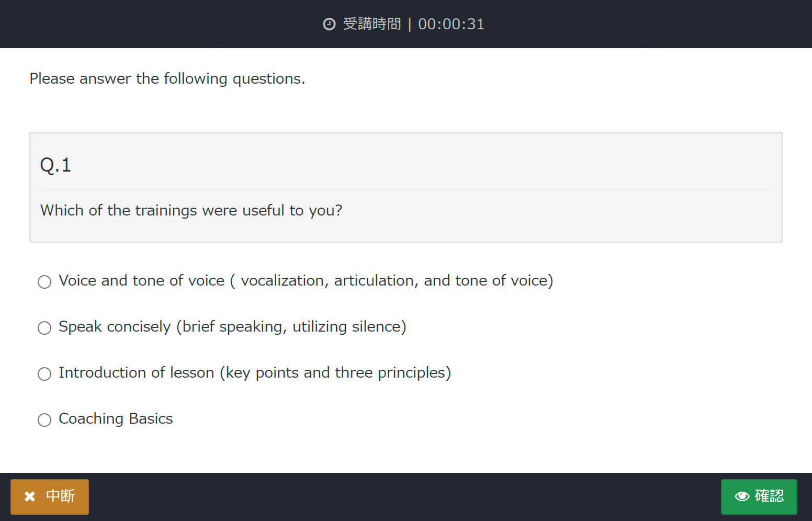Click the X icon in the 中断 button

point(30,496)
